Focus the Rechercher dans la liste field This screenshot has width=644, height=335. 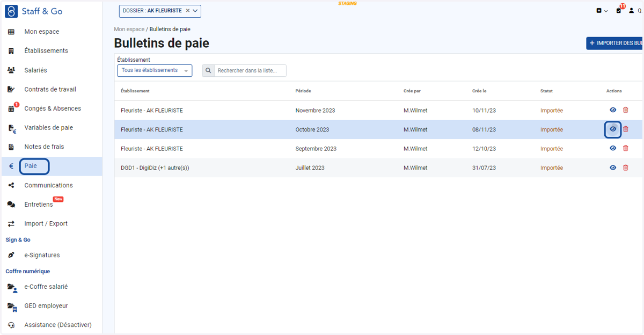coord(250,70)
